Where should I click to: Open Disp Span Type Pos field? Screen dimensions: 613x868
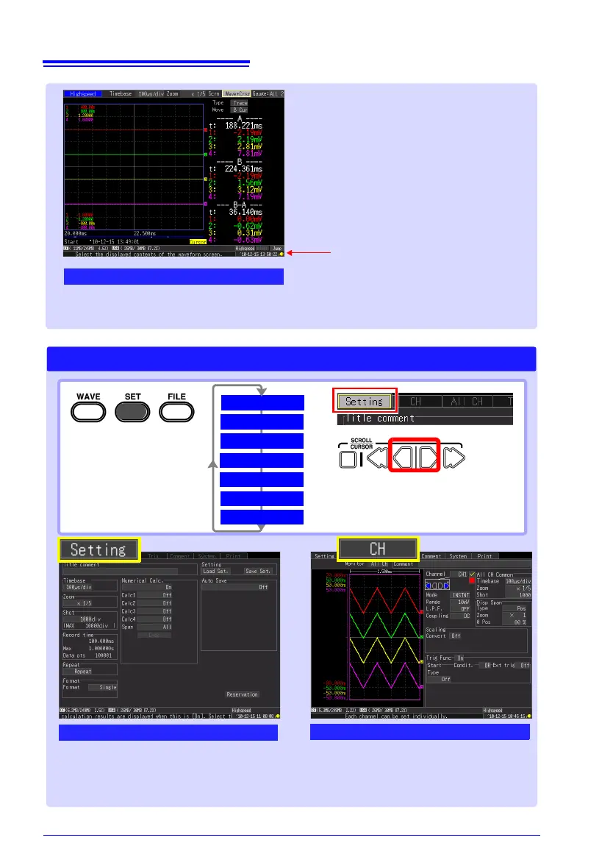[x=515, y=608]
